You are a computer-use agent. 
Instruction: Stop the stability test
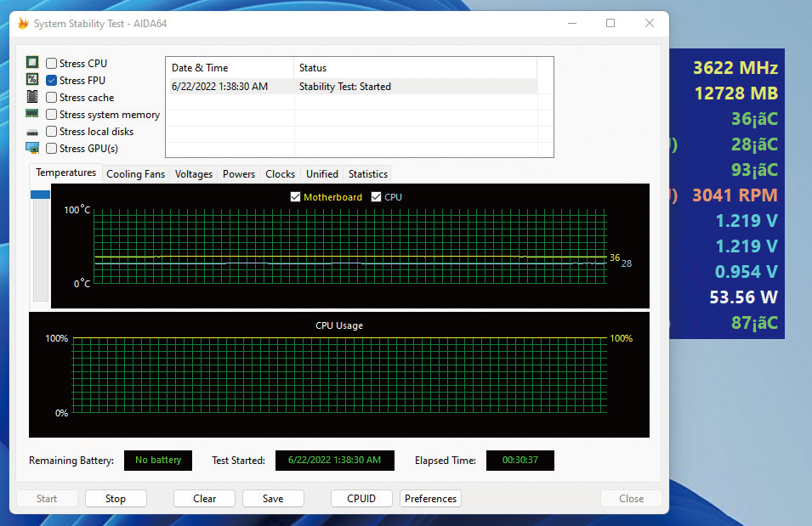pos(116,499)
